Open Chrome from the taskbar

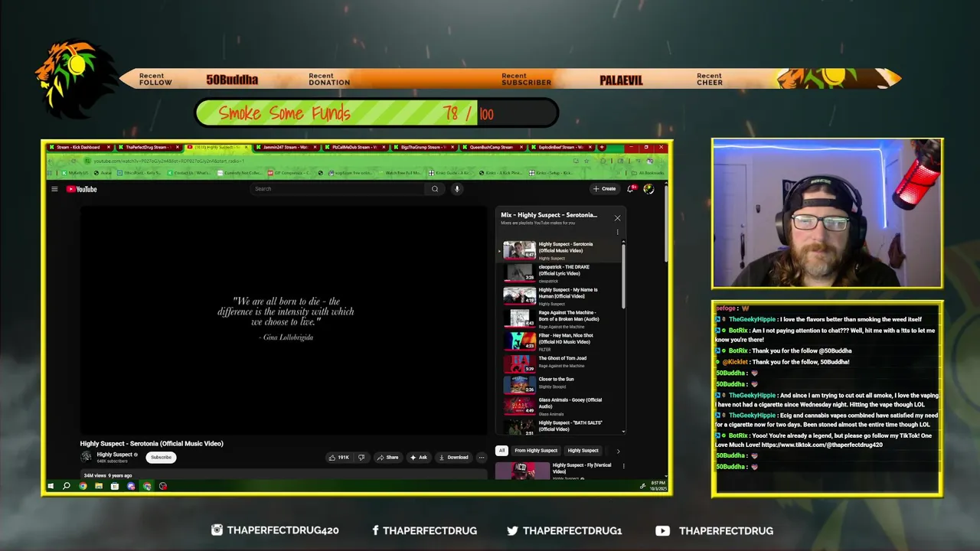click(x=83, y=486)
